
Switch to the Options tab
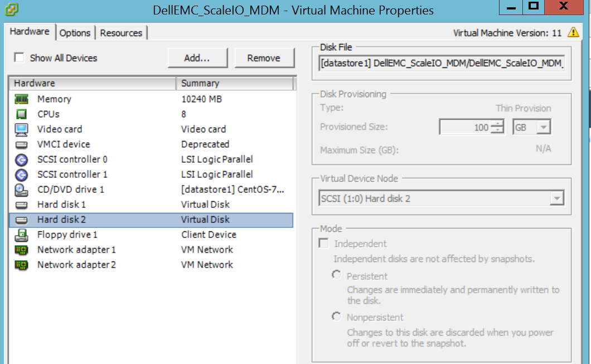[x=75, y=33]
